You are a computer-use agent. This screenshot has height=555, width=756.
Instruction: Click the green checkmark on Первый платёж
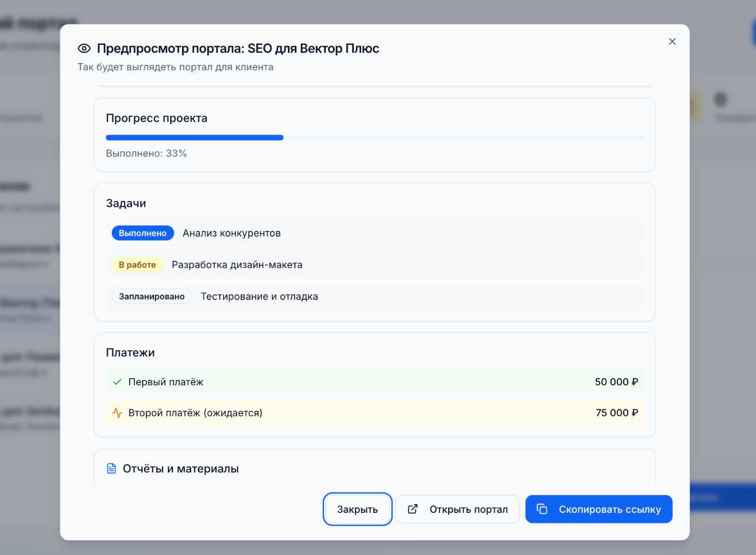click(x=117, y=382)
